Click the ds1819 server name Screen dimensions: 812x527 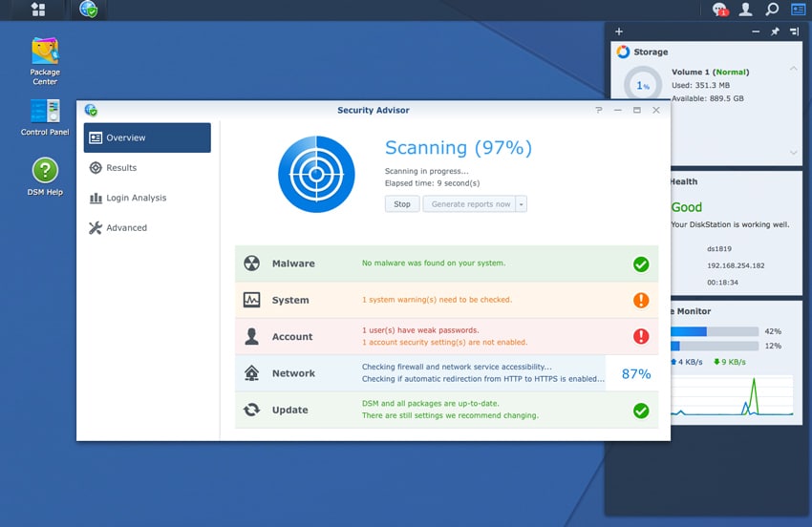click(x=719, y=248)
